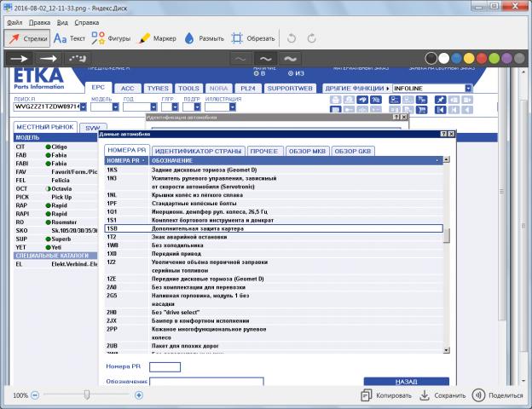Select the radio button labeled ИЗ
Viewport: 532px width, 409px height.
[x=291, y=73]
